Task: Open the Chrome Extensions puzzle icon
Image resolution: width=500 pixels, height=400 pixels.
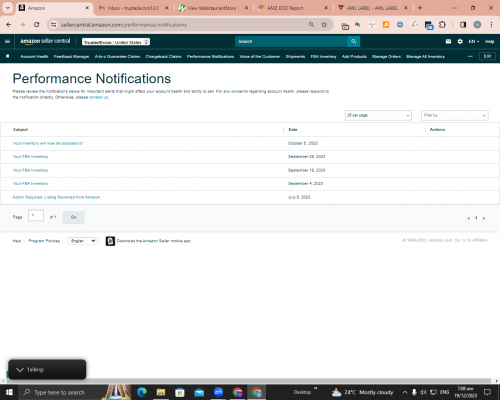Action: pyautogui.click(x=442, y=25)
